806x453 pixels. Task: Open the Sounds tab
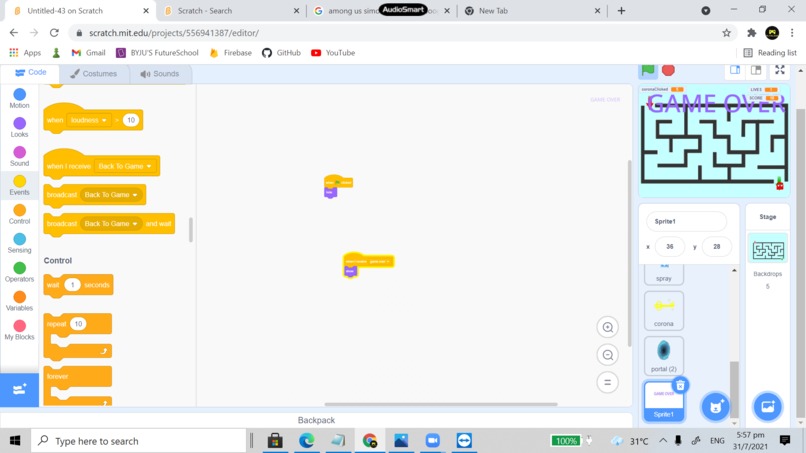(x=159, y=74)
